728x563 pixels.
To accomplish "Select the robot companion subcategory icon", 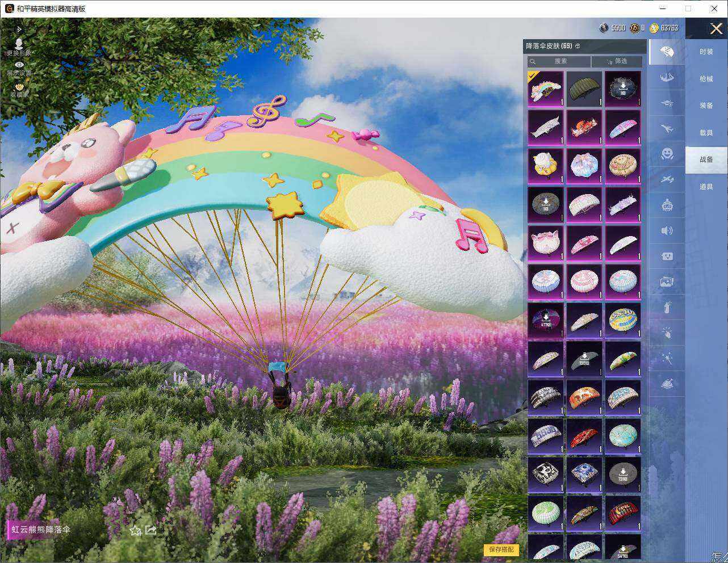I will click(667, 205).
